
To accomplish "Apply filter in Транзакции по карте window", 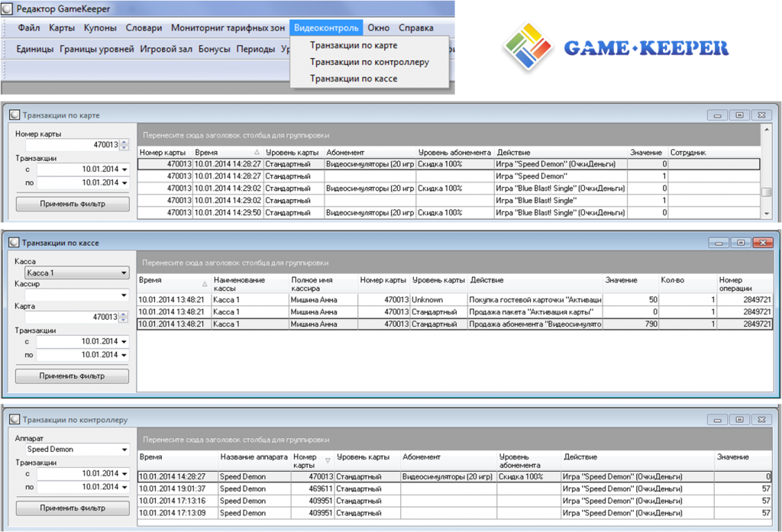I will [x=73, y=204].
